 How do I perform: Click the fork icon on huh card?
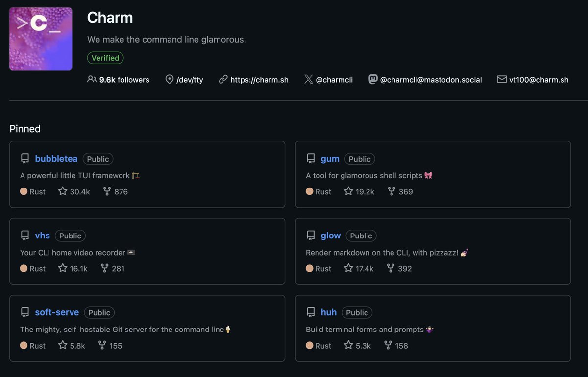[x=388, y=345]
